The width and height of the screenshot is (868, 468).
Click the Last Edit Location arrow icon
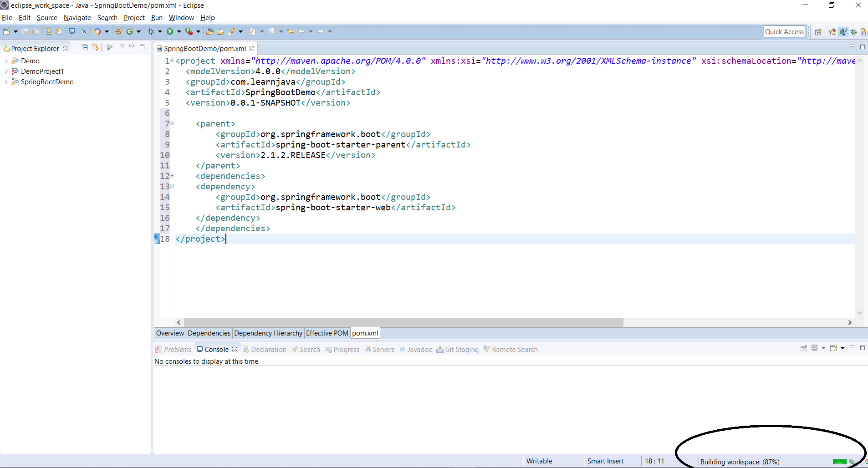(x=291, y=31)
